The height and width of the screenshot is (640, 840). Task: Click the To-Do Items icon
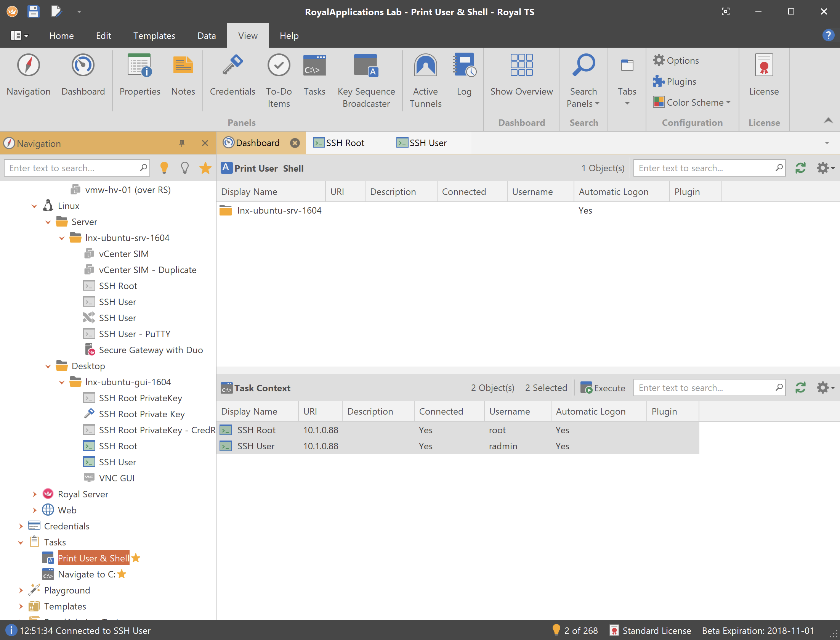(279, 66)
